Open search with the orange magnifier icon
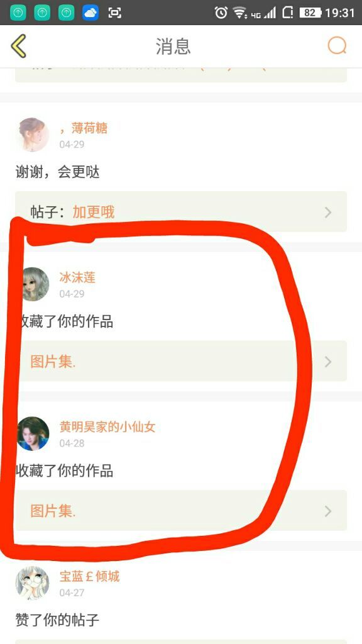362x644 pixels. [x=337, y=46]
